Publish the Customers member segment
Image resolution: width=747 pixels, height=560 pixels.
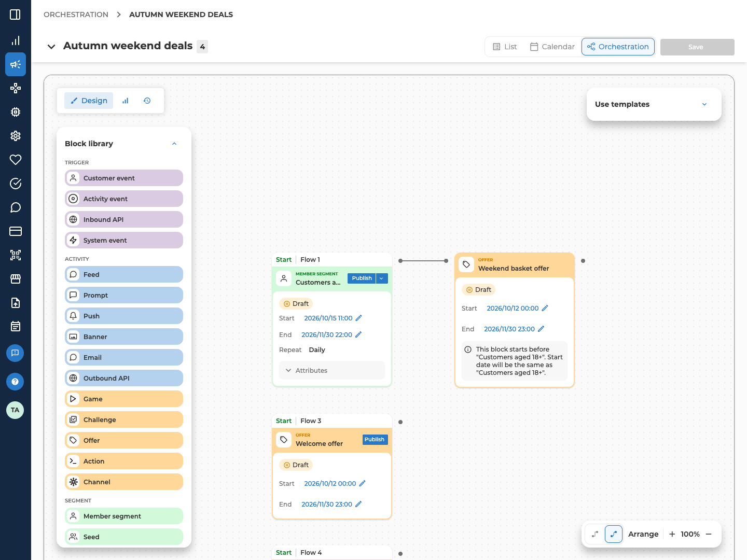click(362, 278)
